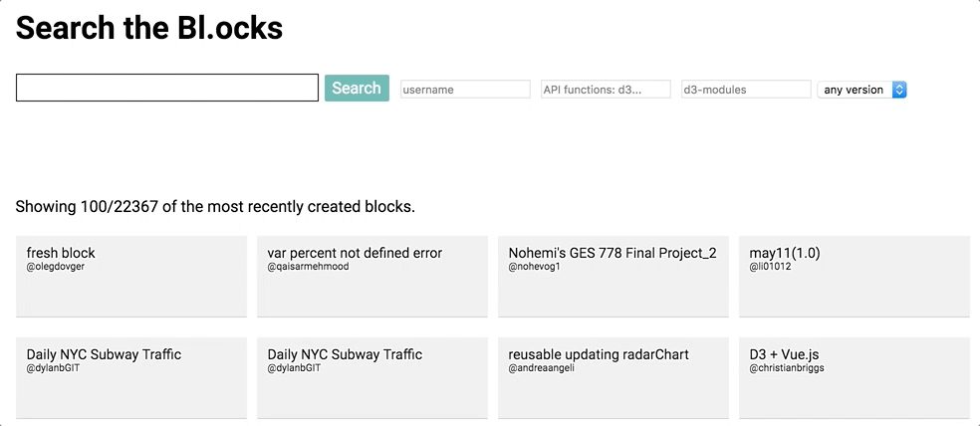This screenshot has width=980, height=426.
Task: Open the any version dropdown
Action: [x=861, y=90]
